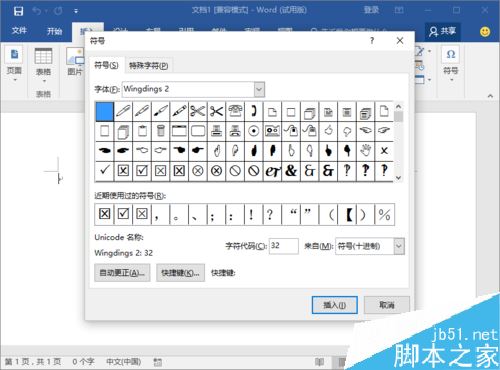Pick the cassette tape symbol

(x=272, y=131)
